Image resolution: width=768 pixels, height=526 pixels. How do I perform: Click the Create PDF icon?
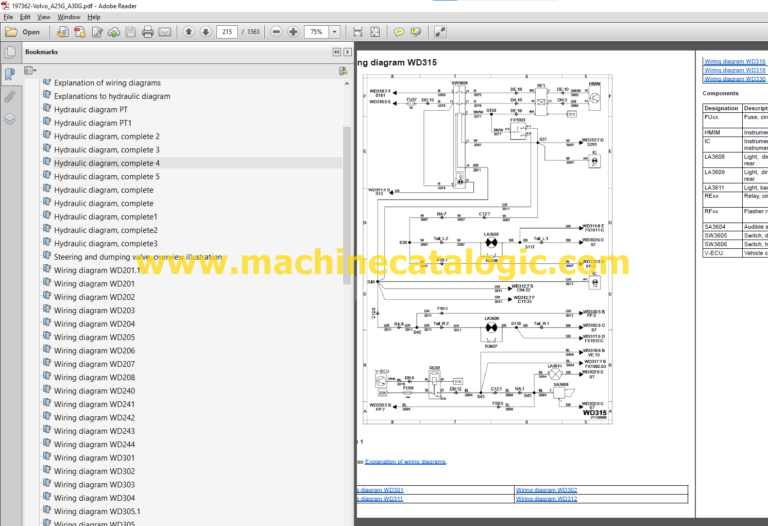tap(79, 32)
